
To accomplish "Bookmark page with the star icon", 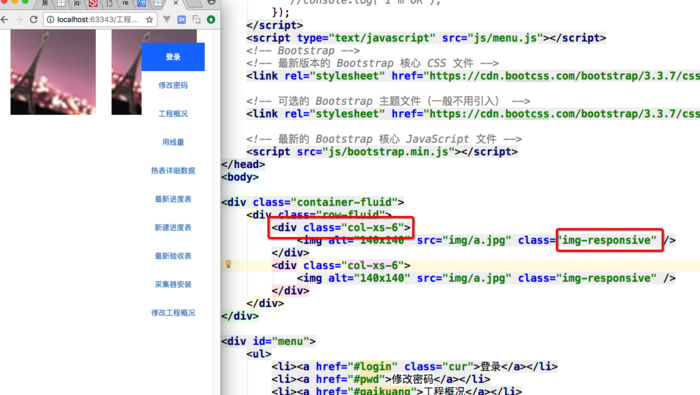I will (150, 20).
